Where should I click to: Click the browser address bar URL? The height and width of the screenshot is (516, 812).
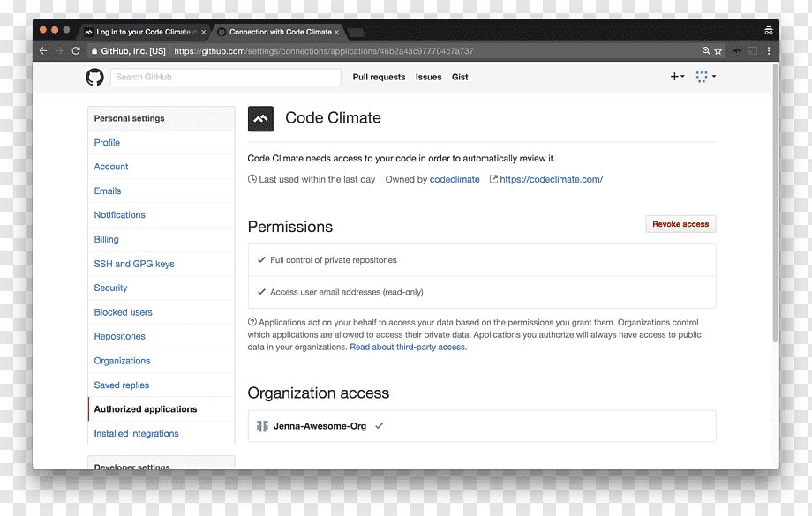tap(324, 51)
